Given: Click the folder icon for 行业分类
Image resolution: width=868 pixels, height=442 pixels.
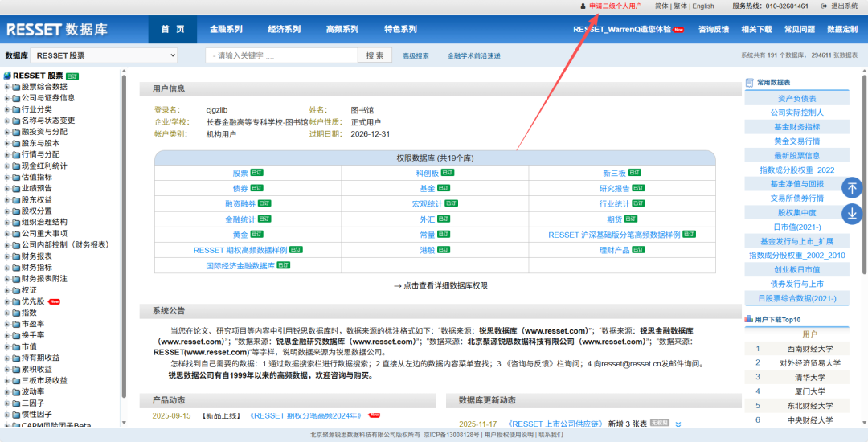Looking at the screenshot, I should (x=16, y=109).
